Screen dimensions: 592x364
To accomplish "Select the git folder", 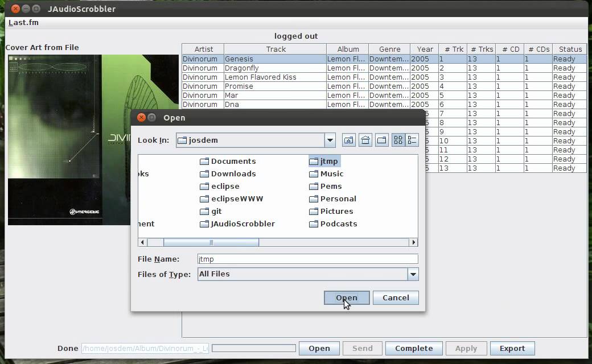I will [x=211, y=211].
